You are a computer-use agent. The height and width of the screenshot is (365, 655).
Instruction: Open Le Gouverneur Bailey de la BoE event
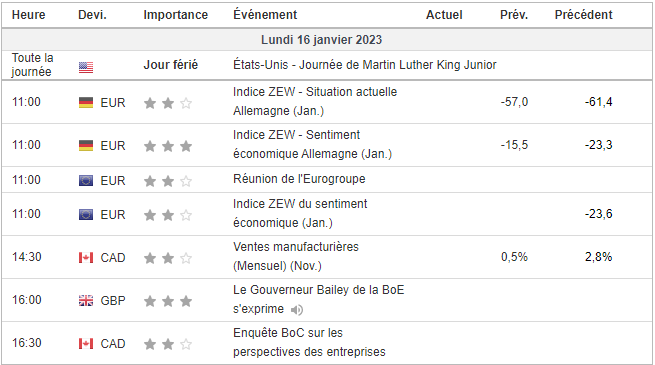(318, 299)
